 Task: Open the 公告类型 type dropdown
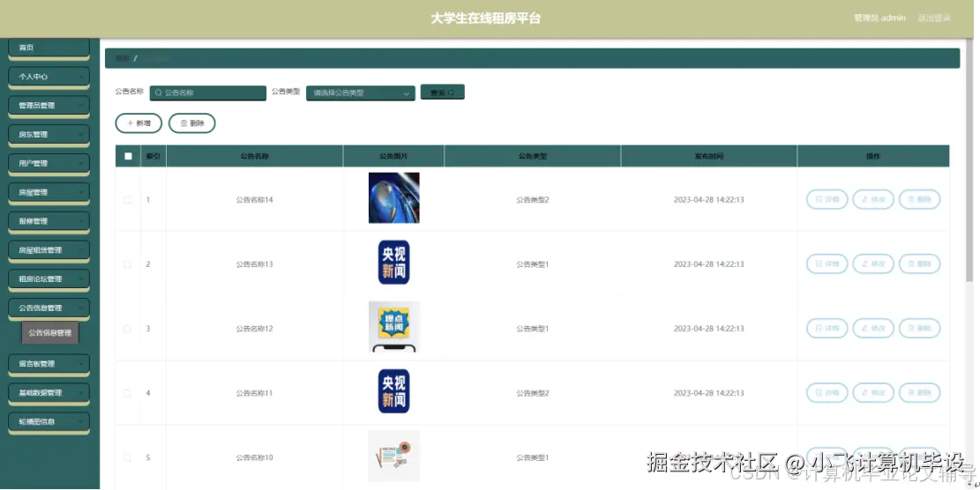(x=361, y=93)
